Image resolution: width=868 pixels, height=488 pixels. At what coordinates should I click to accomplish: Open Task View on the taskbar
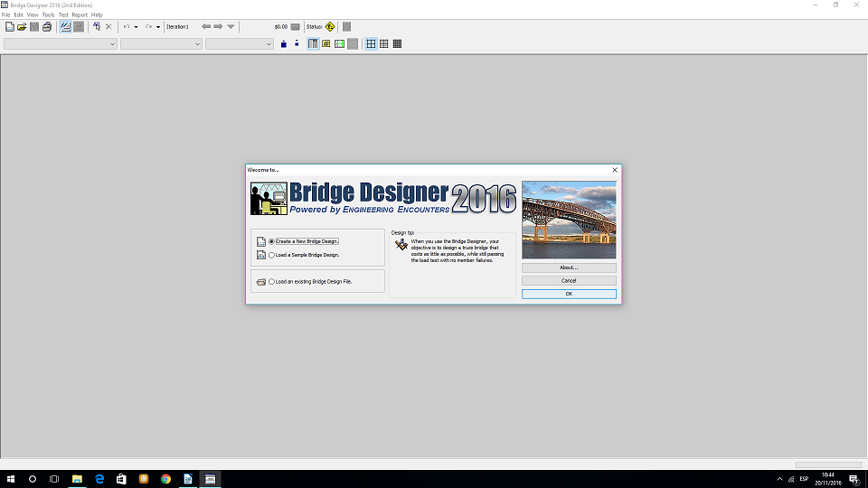54,479
